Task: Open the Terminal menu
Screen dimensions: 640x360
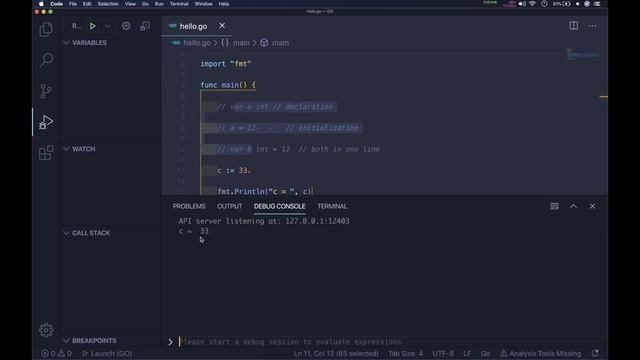Action: pos(179,4)
